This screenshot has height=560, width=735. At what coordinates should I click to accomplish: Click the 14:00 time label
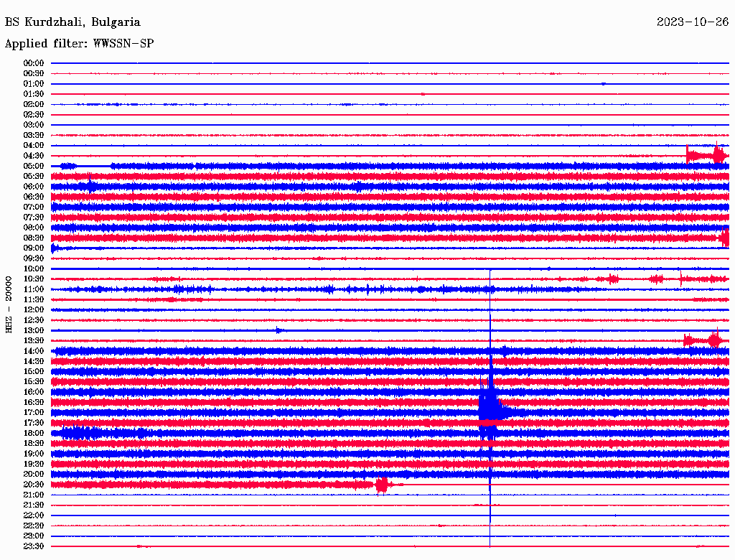click(x=33, y=351)
